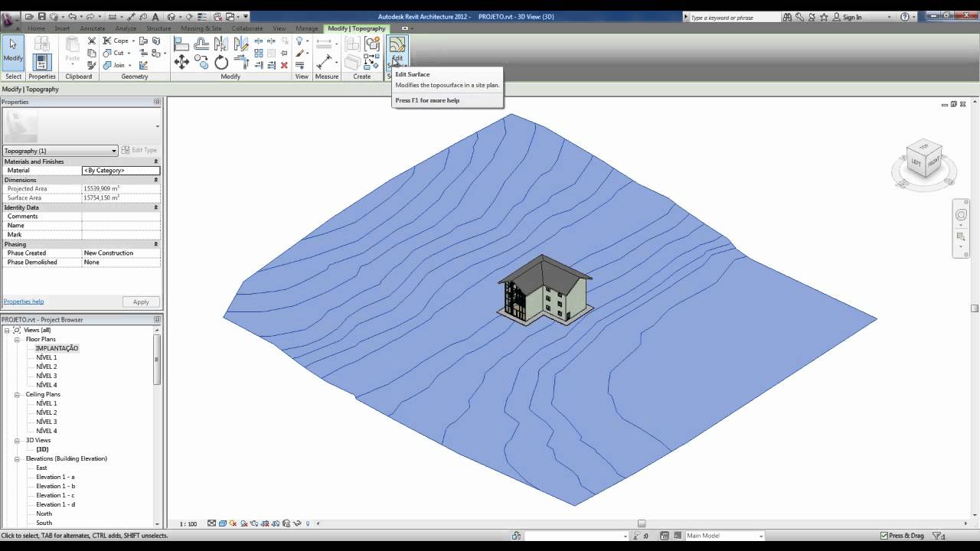The image size is (980, 551).
Task: Collapse the Elevations (Building Elevation) node
Action: pyautogui.click(x=17, y=458)
